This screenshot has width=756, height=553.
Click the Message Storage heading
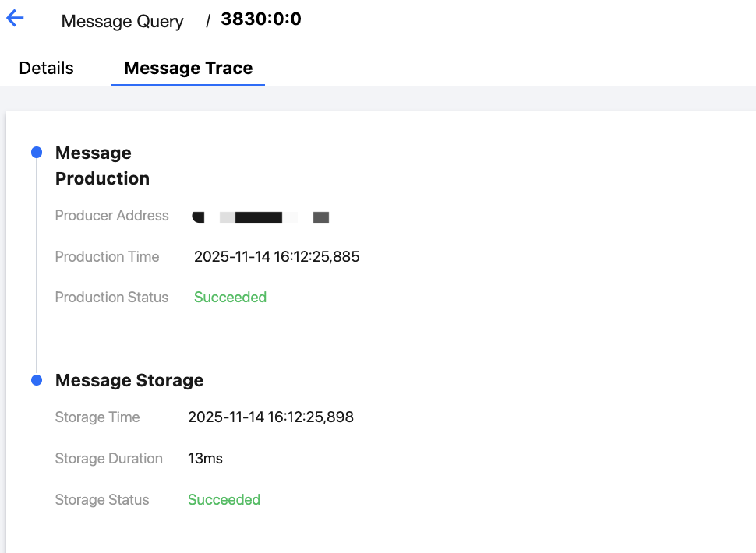click(x=129, y=380)
